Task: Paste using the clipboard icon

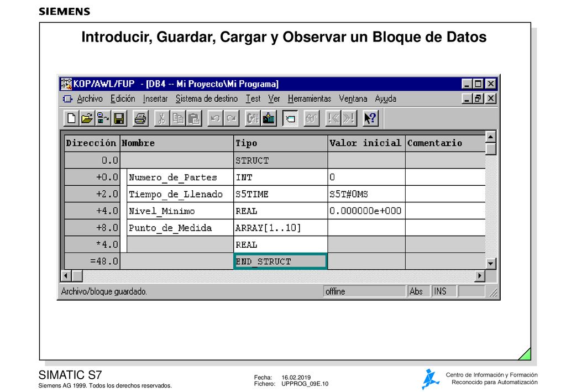Action: tap(194, 118)
